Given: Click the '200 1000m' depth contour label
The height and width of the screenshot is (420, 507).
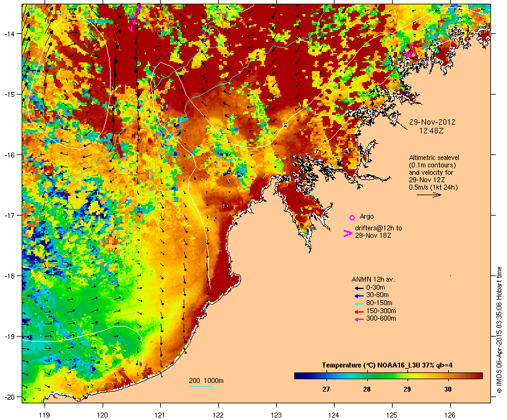Looking at the screenshot, I should click(206, 380).
